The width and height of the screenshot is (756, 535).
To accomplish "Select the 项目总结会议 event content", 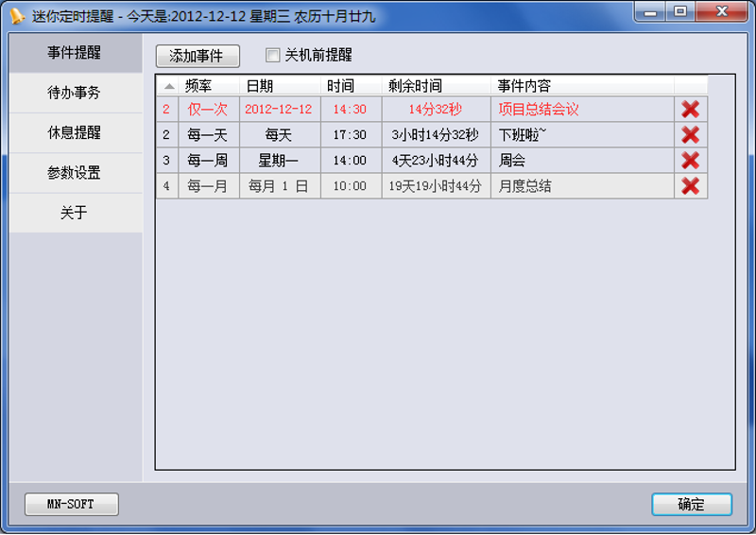I will (582, 110).
